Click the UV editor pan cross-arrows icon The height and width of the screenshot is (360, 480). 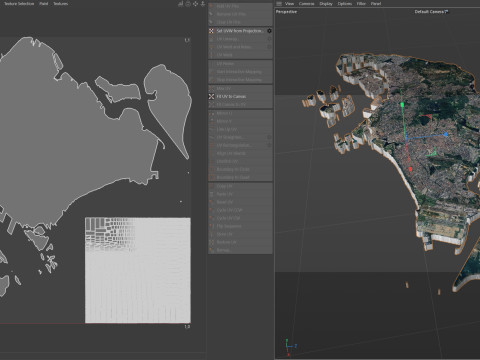pyautogui.click(x=195, y=4)
